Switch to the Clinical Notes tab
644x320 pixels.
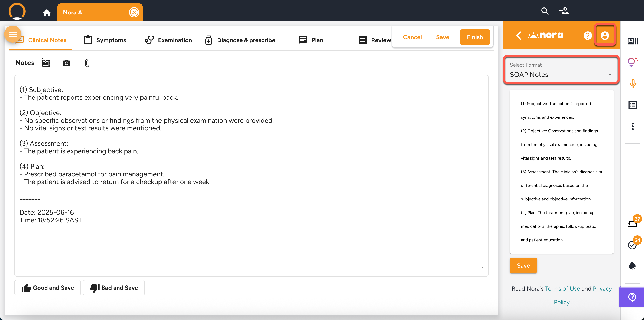[41, 40]
